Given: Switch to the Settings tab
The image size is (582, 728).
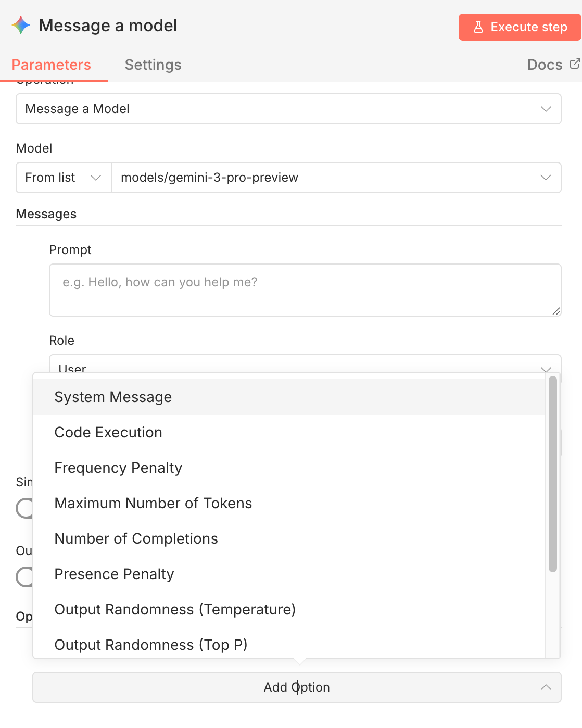Looking at the screenshot, I should point(153,65).
